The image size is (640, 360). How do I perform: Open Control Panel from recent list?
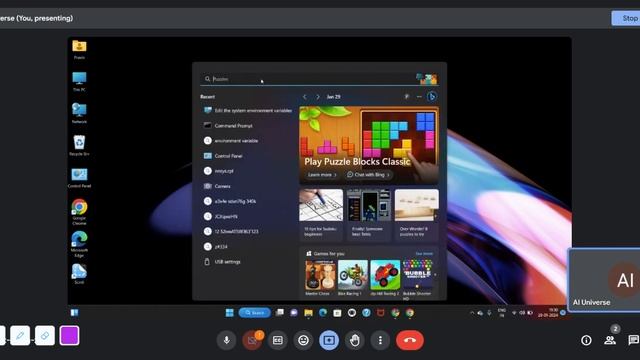tap(248, 156)
